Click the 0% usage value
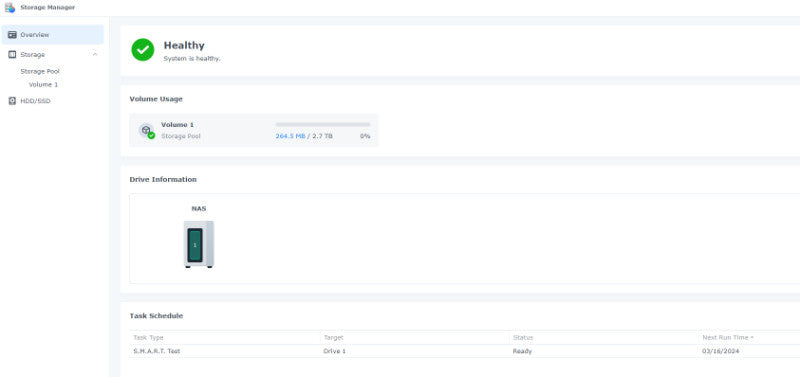Viewport: 800px width, 377px height. pyautogui.click(x=365, y=136)
